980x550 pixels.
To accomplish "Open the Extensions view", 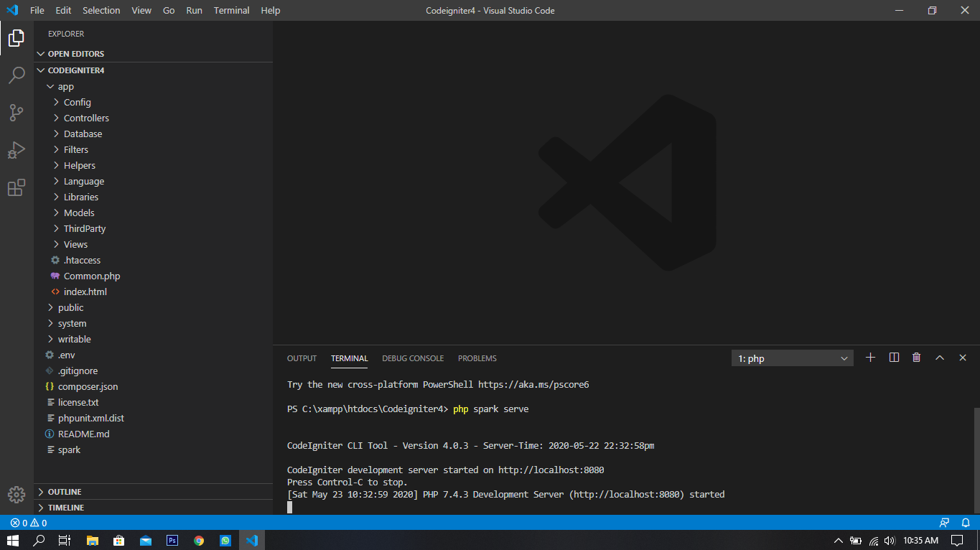I will pos(17,187).
